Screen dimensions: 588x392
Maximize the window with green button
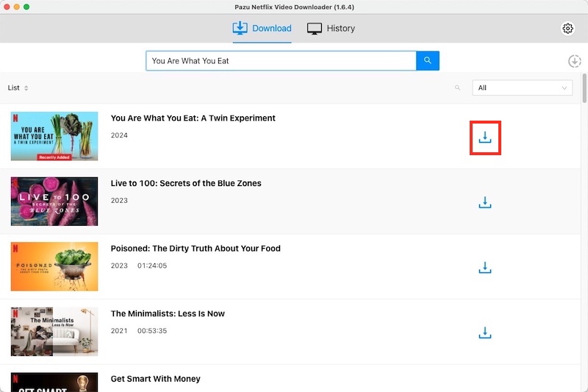(x=26, y=7)
